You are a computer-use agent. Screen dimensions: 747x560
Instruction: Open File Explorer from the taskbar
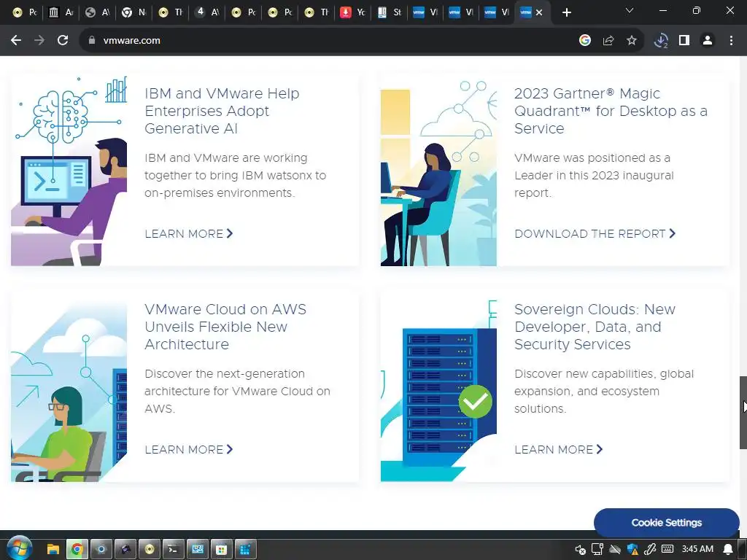coord(53,550)
